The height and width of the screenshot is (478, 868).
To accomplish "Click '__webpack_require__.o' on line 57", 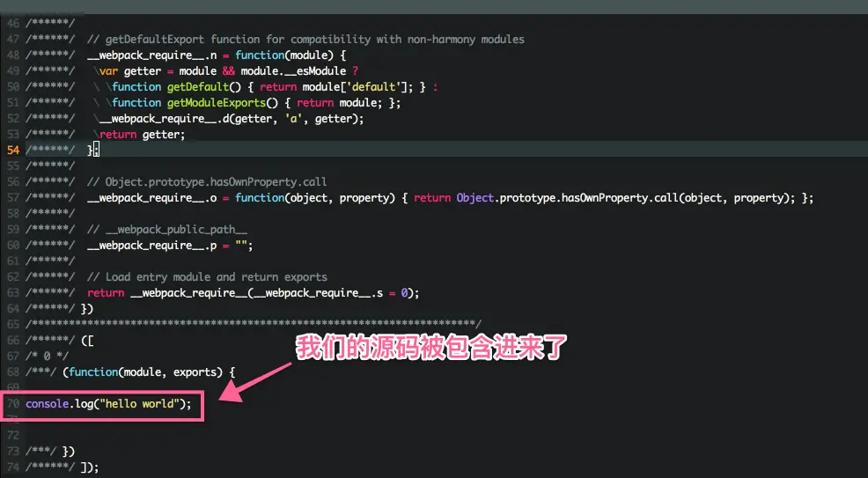I will 151,197.
